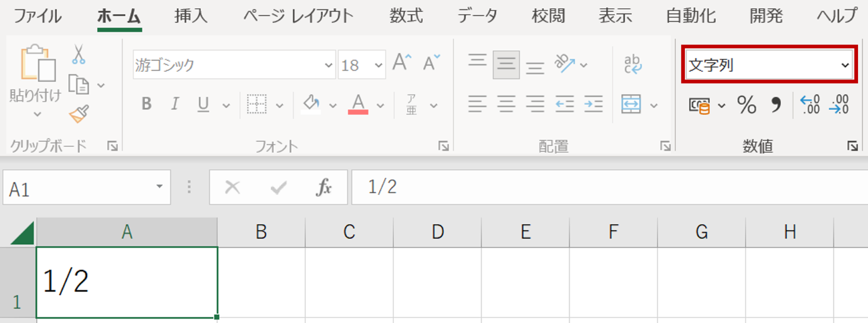The width and height of the screenshot is (868, 323).
Task: Increase font size with larger A
Action: tap(402, 62)
